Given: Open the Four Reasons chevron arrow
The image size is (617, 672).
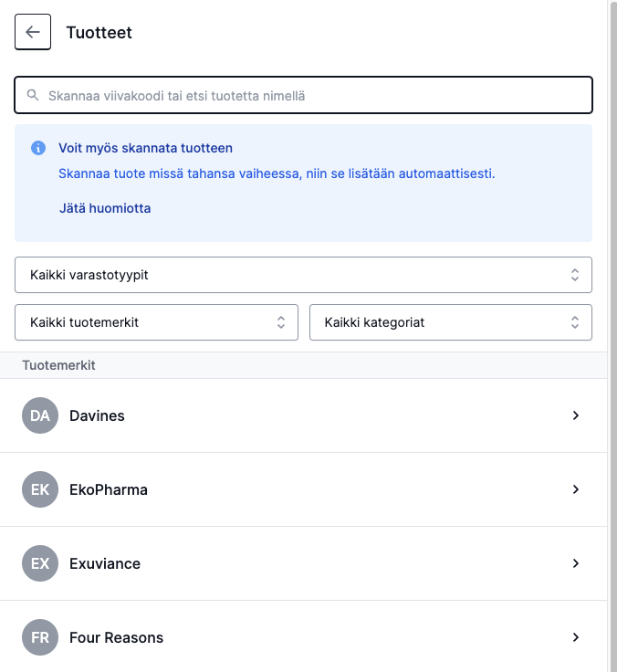Looking at the screenshot, I should (576, 637).
